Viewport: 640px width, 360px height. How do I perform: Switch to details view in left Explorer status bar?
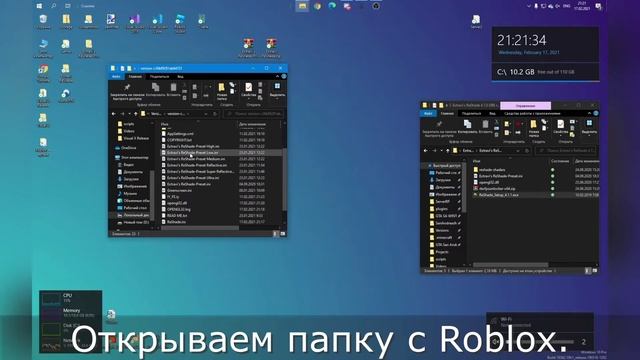tap(275, 234)
